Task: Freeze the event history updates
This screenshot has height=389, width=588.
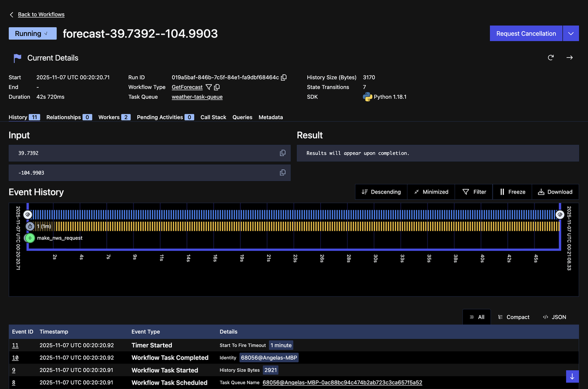Action: click(512, 192)
